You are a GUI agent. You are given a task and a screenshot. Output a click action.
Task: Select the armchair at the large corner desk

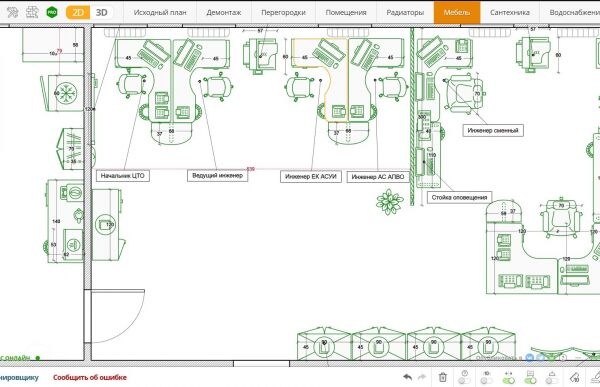point(562,219)
